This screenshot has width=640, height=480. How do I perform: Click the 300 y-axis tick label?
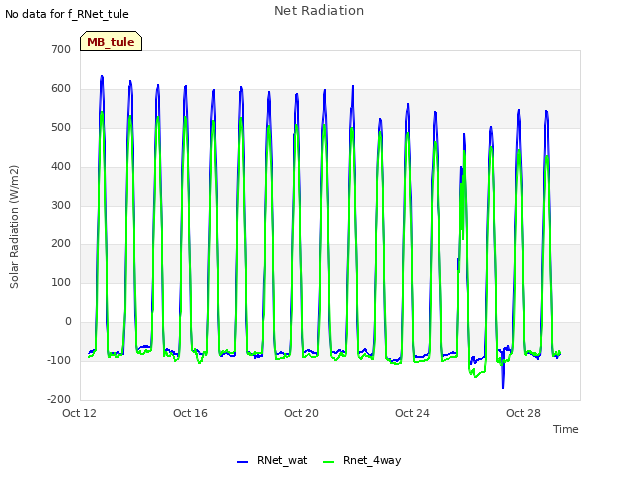point(61,205)
